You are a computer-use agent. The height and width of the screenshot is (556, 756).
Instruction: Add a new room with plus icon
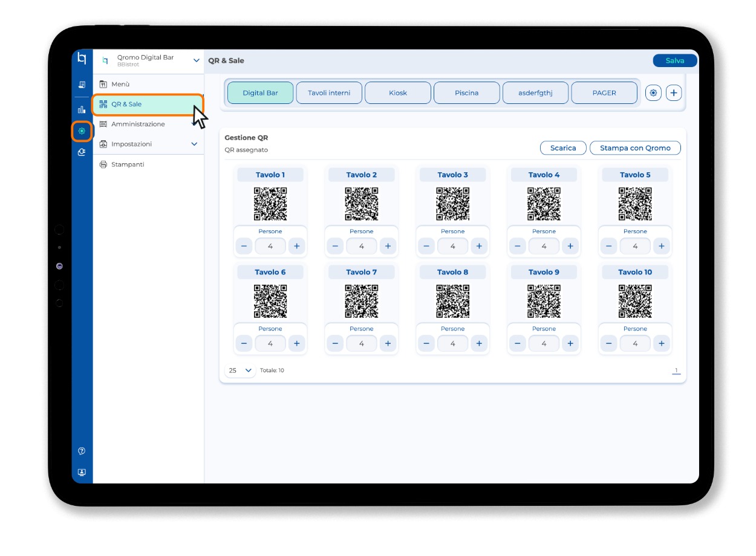click(x=674, y=93)
